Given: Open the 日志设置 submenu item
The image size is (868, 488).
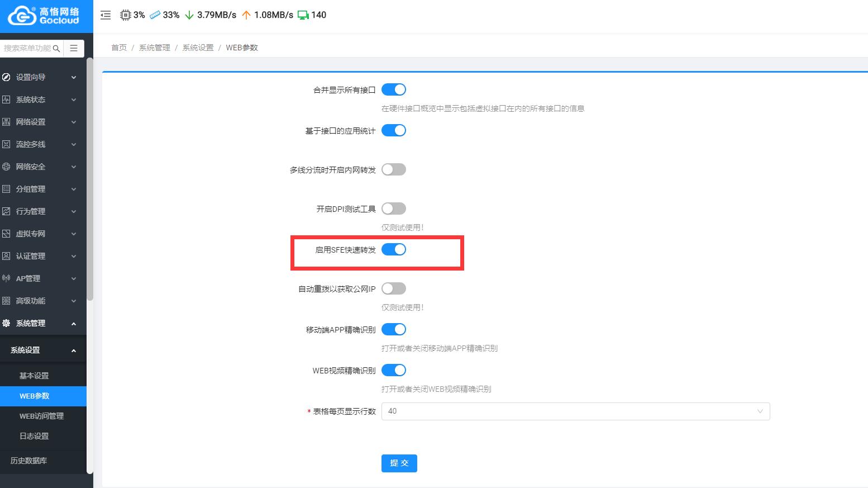Looking at the screenshot, I should click(x=34, y=436).
